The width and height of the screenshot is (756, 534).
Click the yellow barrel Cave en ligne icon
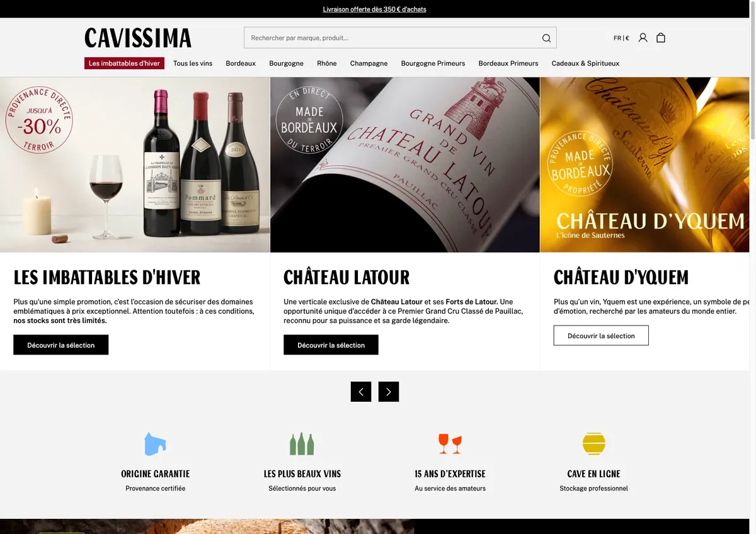click(x=593, y=444)
